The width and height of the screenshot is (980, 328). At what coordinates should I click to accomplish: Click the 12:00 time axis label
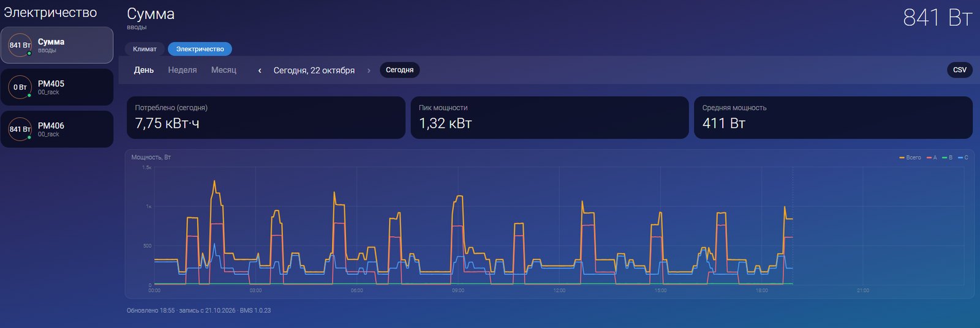coord(559,291)
